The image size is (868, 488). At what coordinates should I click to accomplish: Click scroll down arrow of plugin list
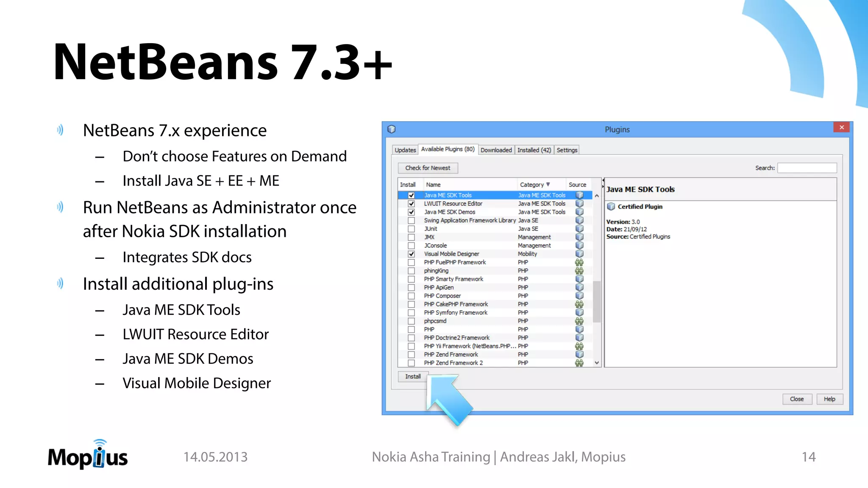point(597,363)
